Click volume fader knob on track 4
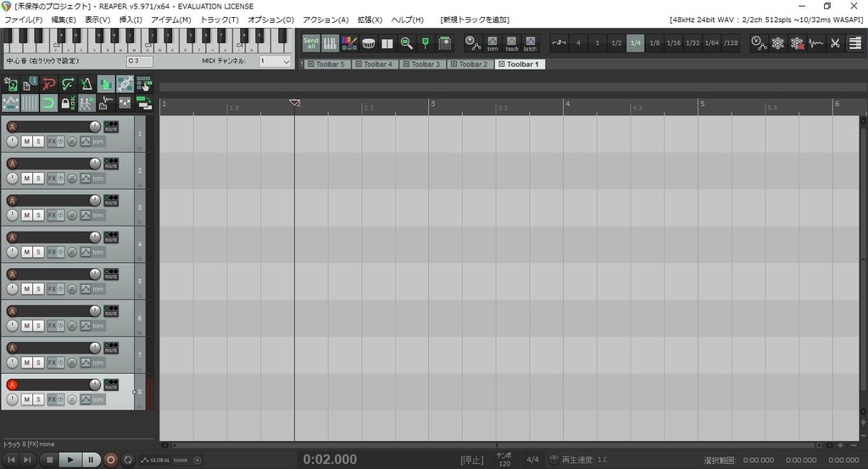Image resolution: width=868 pixels, height=469 pixels. 95,237
